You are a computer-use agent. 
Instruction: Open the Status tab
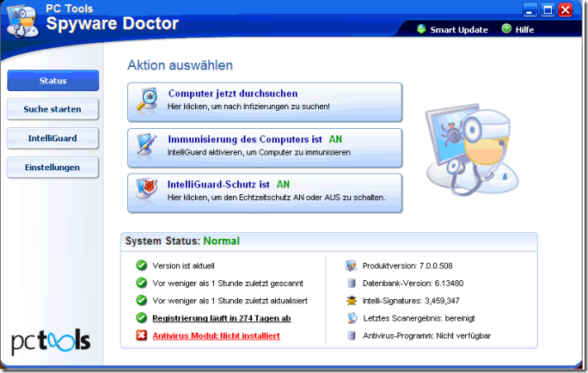click(53, 81)
